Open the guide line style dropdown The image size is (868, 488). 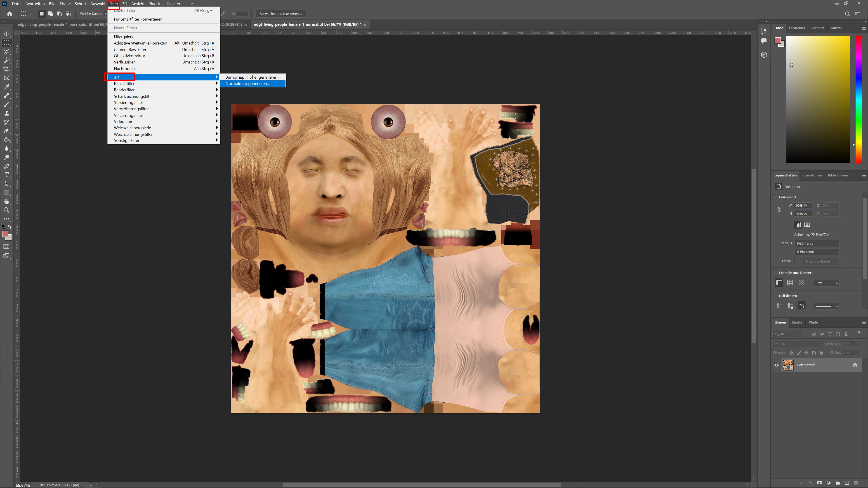[x=827, y=306]
